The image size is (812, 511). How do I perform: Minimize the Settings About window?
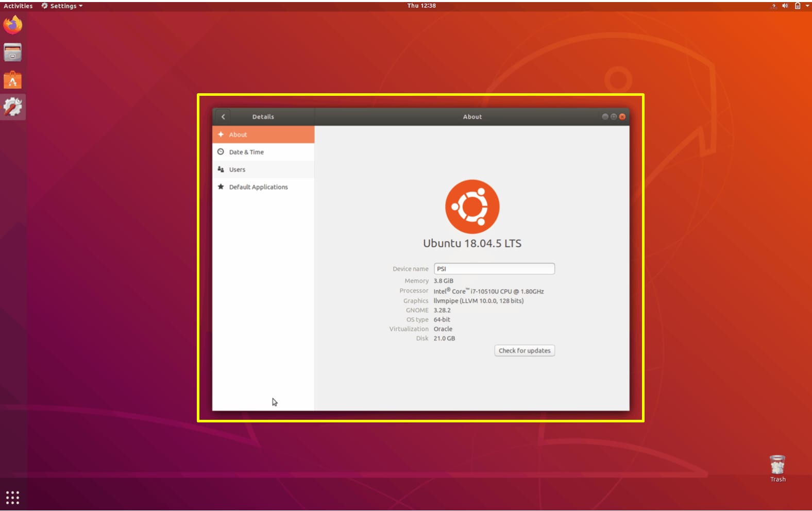(605, 117)
